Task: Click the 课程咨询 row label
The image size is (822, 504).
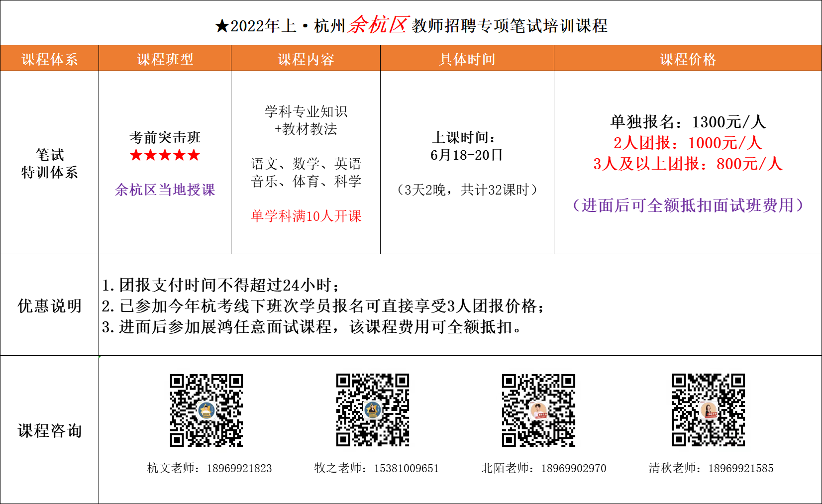Action: [x=50, y=430]
